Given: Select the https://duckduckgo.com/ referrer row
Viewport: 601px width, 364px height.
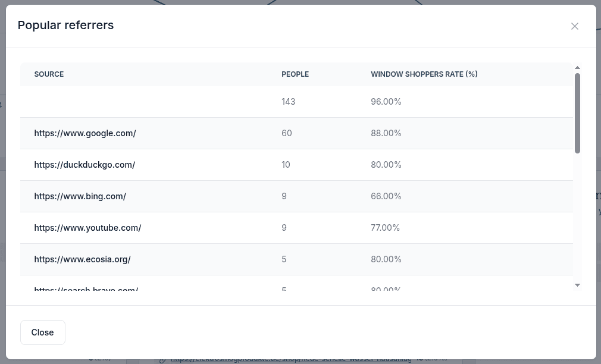Looking at the screenshot, I should point(84,165).
